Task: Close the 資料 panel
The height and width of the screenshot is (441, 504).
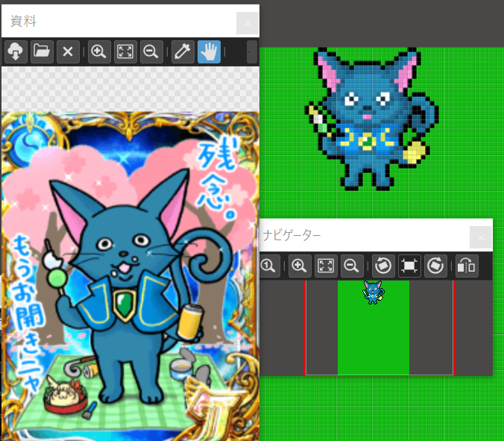Action: click(248, 23)
